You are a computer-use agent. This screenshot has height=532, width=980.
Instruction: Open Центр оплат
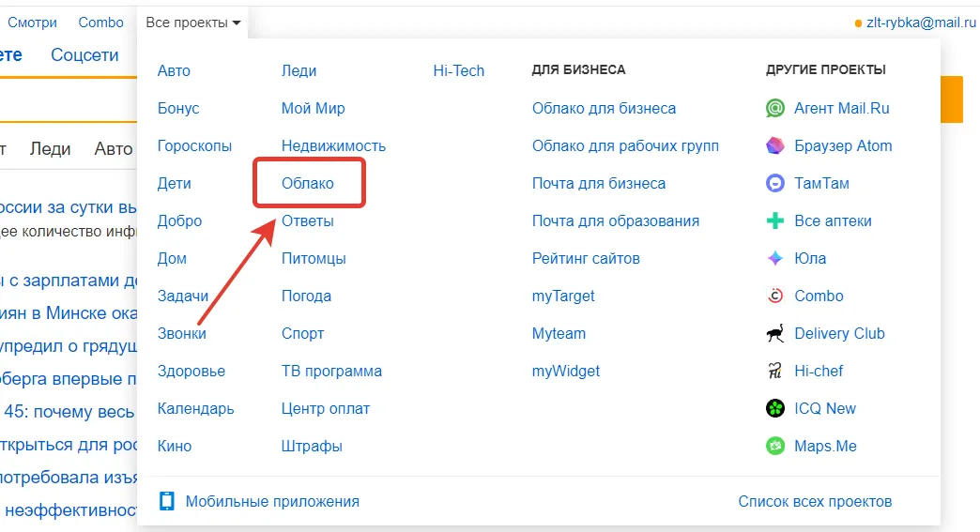click(x=325, y=408)
